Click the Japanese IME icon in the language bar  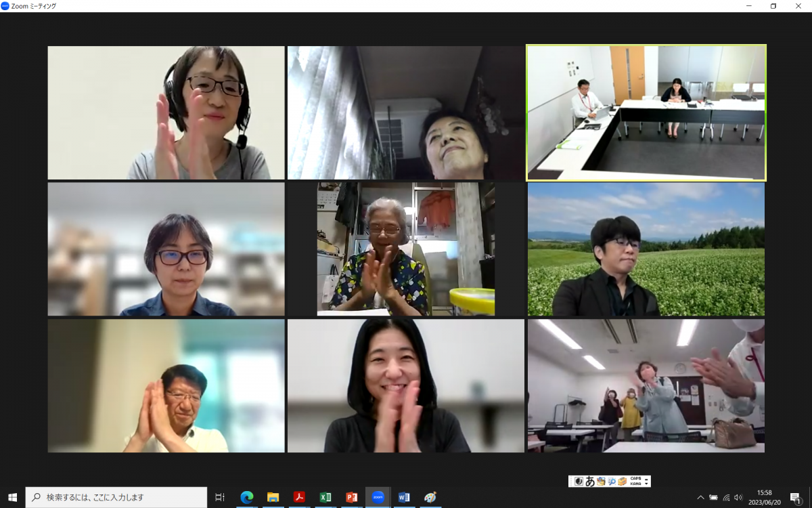point(579,482)
